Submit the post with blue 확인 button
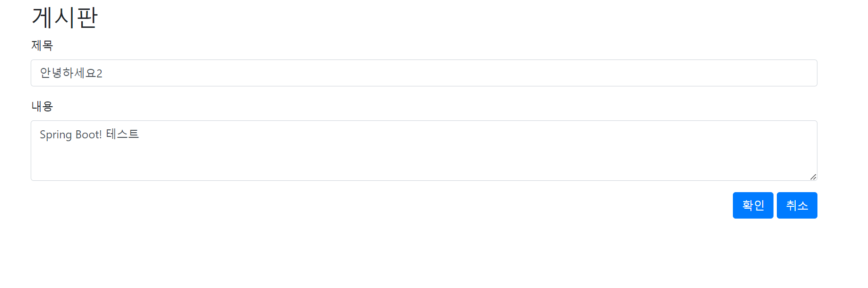The image size is (868, 288). pyautogui.click(x=753, y=205)
